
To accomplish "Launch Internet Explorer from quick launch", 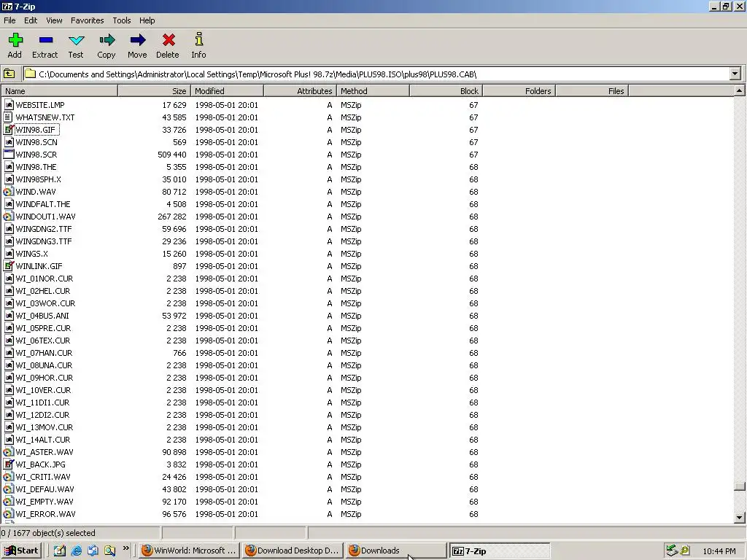I will [76, 551].
